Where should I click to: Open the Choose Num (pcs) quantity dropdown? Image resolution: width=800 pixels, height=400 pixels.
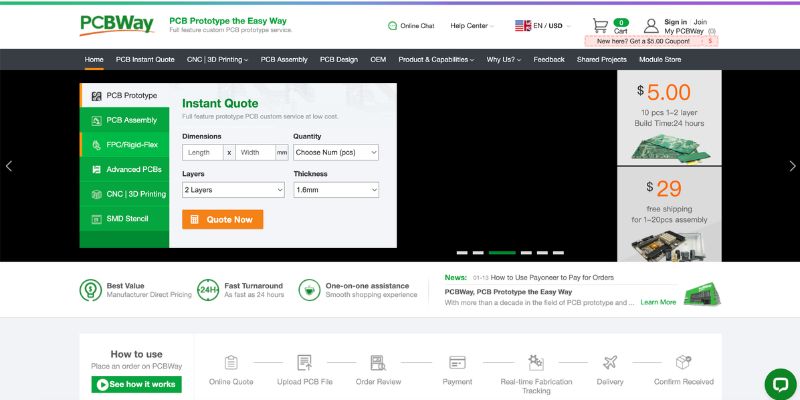[336, 153]
